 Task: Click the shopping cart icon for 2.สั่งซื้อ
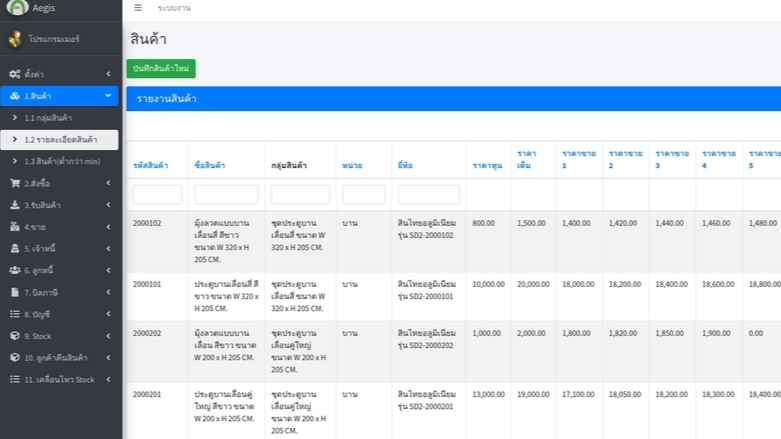pyautogui.click(x=15, y=183)
